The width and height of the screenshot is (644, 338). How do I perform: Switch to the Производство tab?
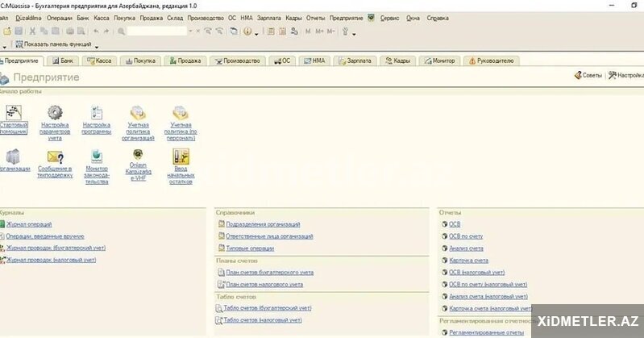(238, 61)
